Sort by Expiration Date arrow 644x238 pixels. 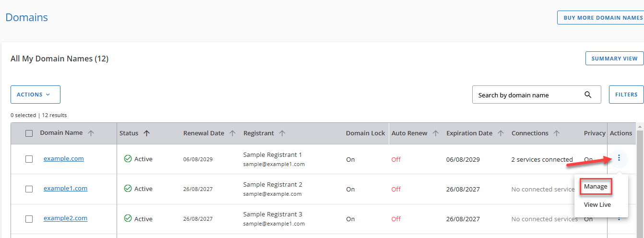(x=501, y=133)
